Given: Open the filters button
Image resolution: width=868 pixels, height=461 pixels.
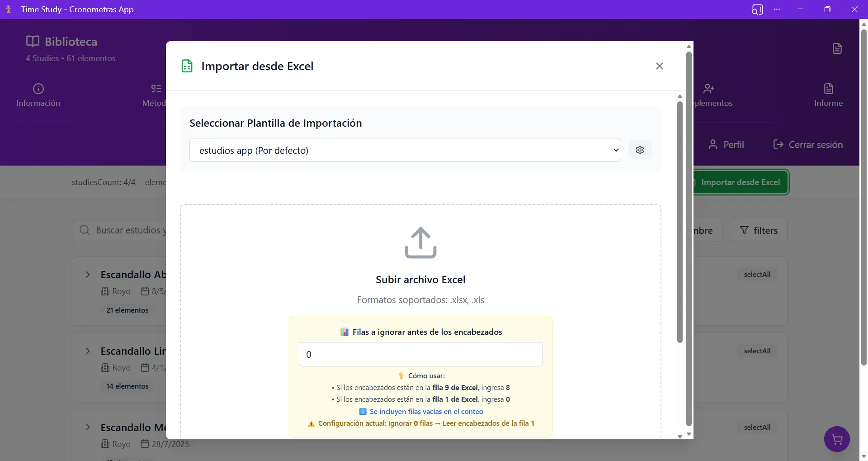Looking at the screenshot, I should point(758,230).
